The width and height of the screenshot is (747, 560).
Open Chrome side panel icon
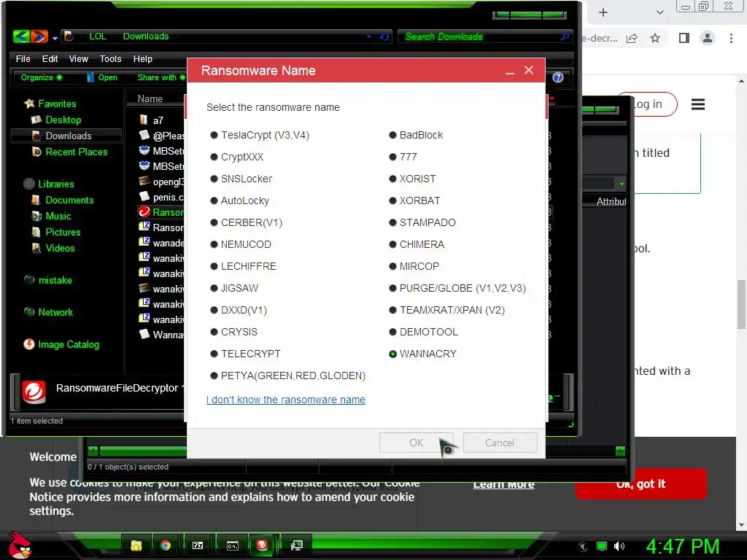coord(684,38)
